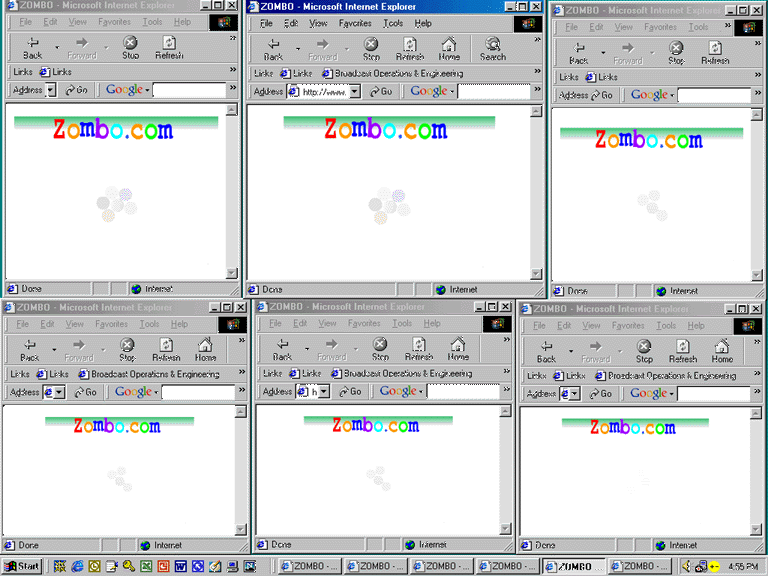This screenshot has height=576, width=768.
Task: Click Home in the active ZOMBO window toolbar
Action: point(449,49)
